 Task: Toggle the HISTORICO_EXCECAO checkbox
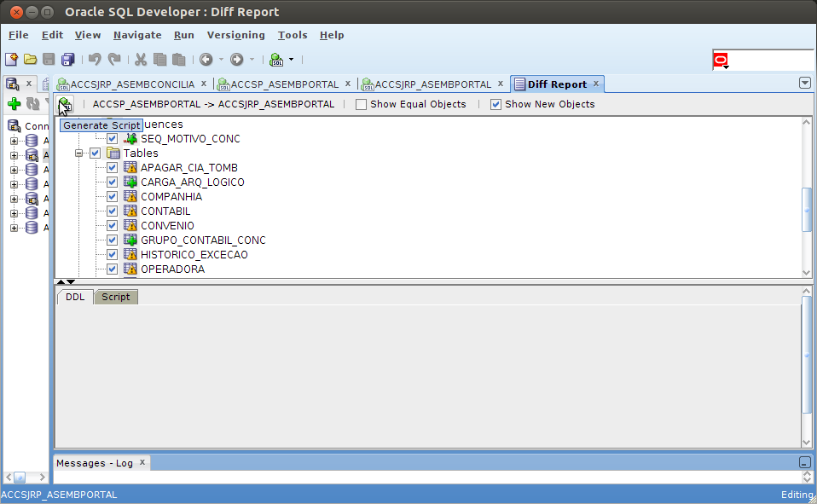point(112,255)
